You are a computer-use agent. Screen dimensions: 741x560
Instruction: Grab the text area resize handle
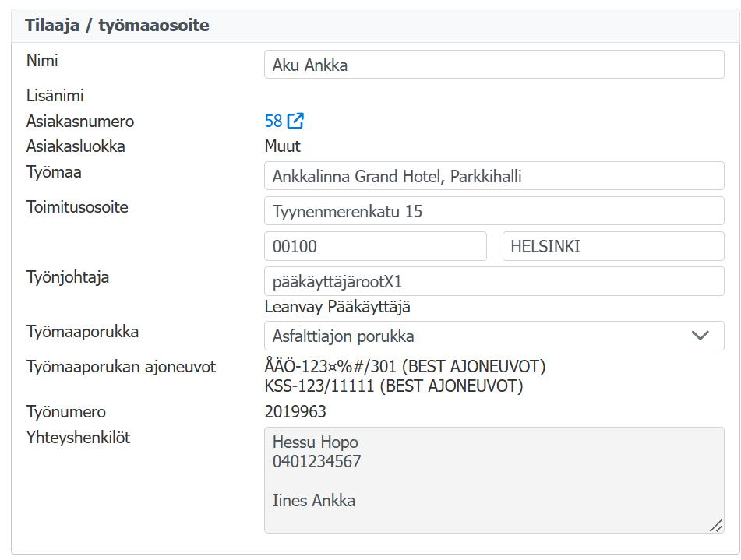tap(716, 526)
